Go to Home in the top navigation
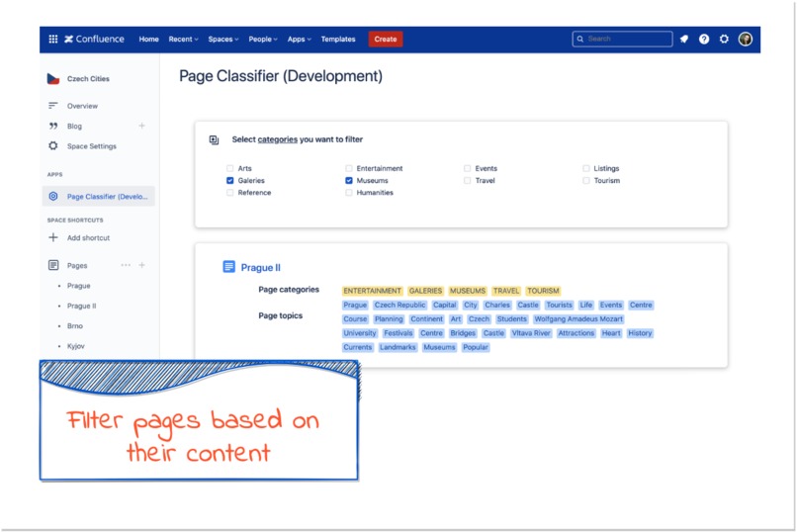This screenshot has width=797, height=532. (149, 40)
